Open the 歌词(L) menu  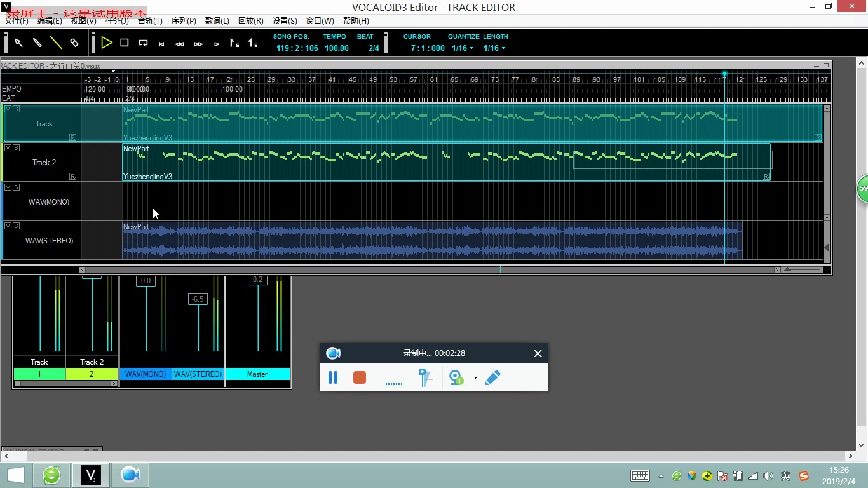tap(217, 21)
